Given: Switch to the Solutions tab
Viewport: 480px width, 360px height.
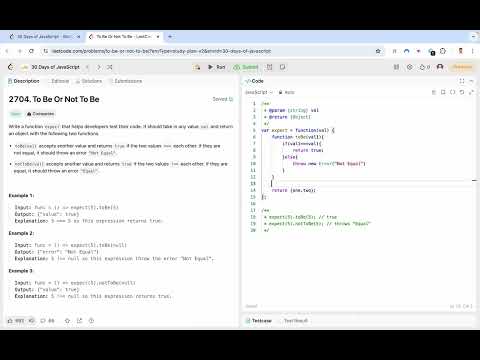Looking at the screenshot, I should click(x=89, y=81).
